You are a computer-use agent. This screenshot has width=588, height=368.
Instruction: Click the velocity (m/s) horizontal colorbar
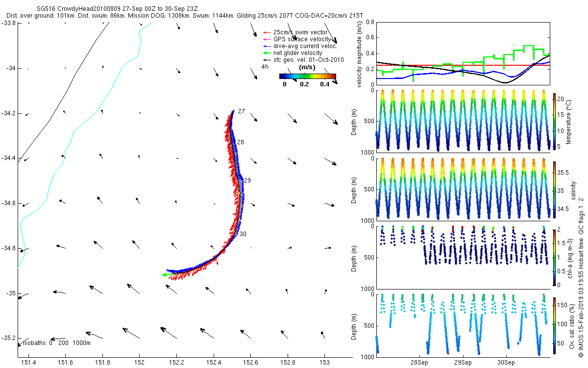(x=308, y=76)
